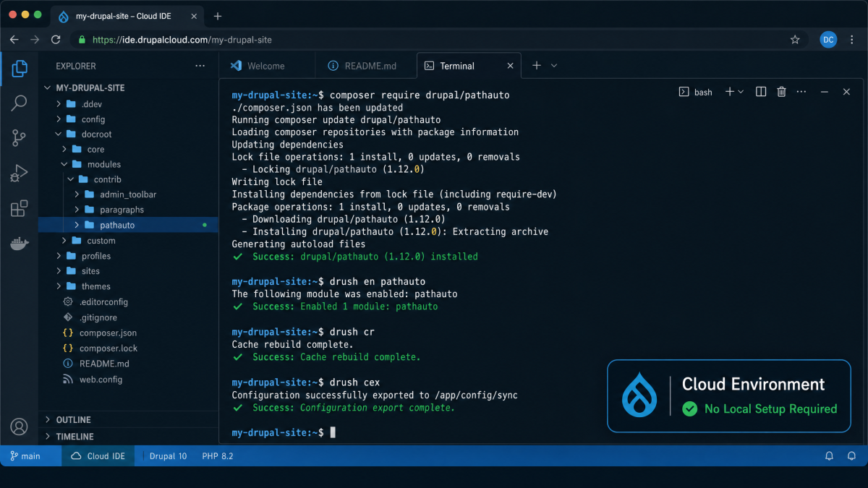Open the Source Control view
868x488 pixels.
click(20, 138)
